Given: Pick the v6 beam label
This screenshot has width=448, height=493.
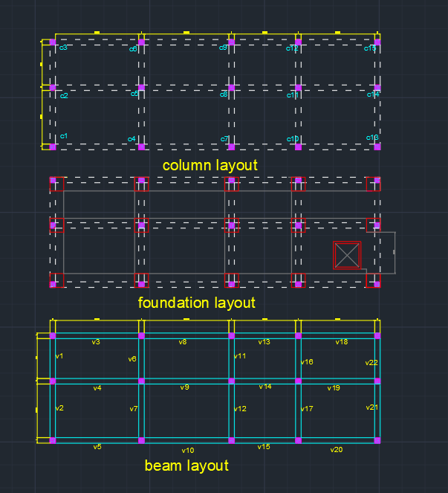Looking at the screenshot, I should coord(132,358).
